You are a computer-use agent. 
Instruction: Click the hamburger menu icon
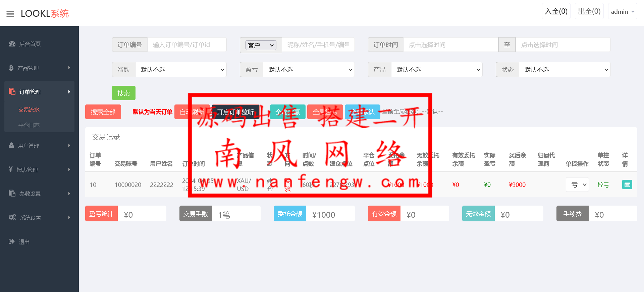pyautogui.click(x=10, y=14)
